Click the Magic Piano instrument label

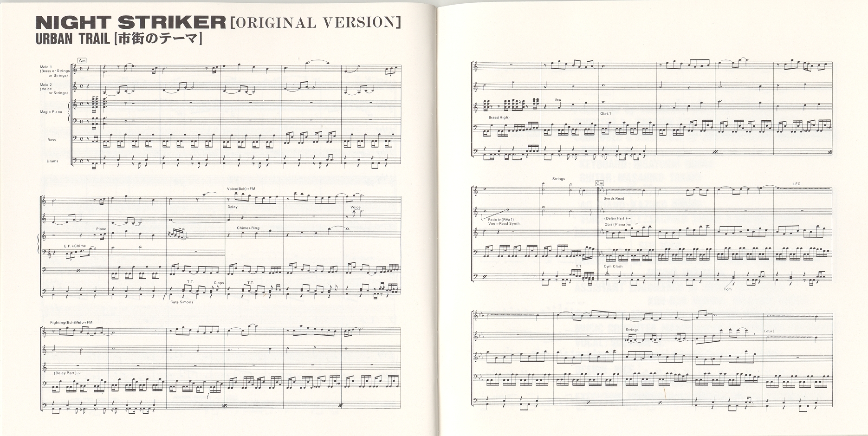(51, 112)
